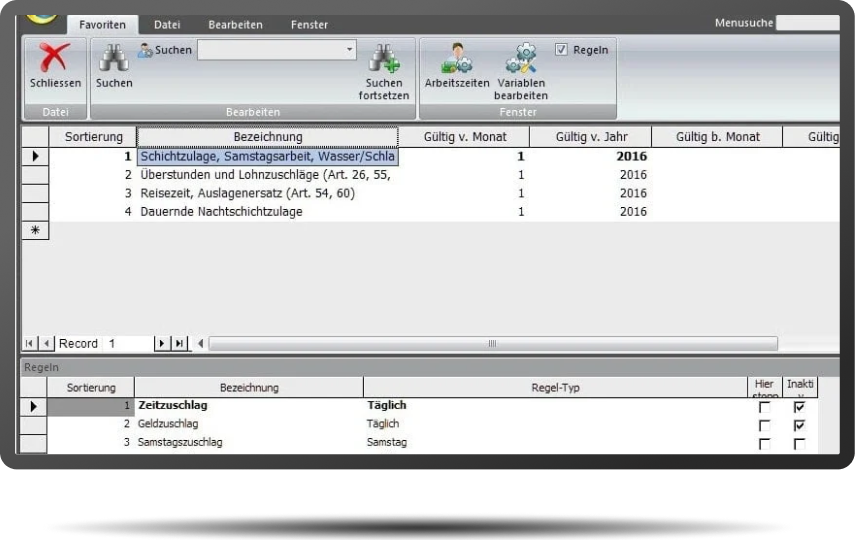Screen dimensions: 855x540
Task: Click Regel-Typ column header
Action: pos(555,388)
